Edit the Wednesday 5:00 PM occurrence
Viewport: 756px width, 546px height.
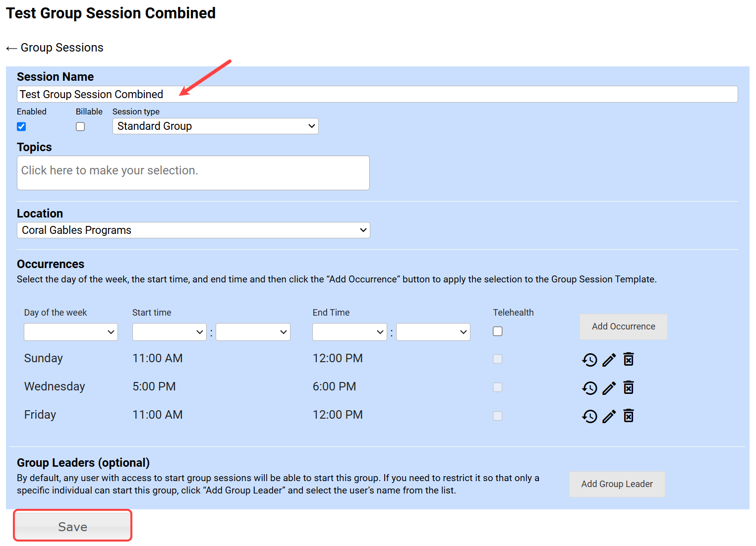point(609,388)
